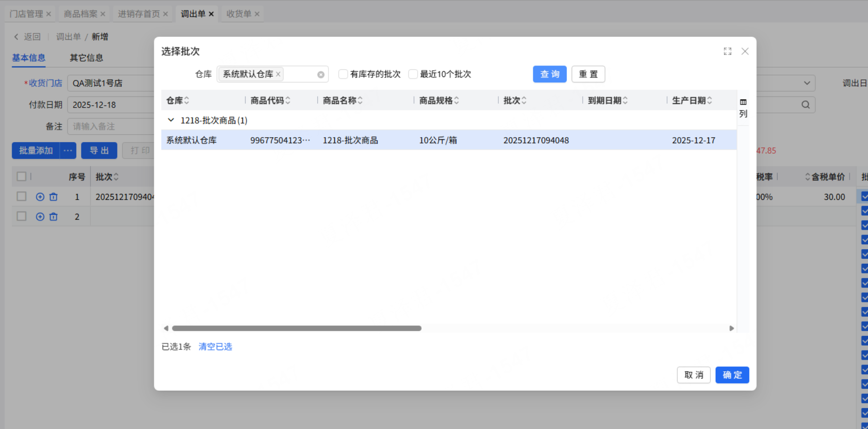Switch to the 收货单 tab
The height and width of the screenshot is (429, 868).
point(239,14)
